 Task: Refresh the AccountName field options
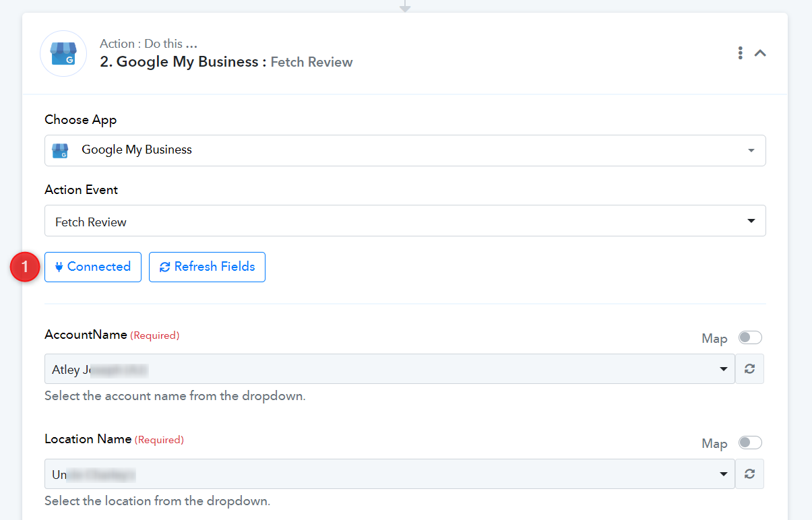tap(749, 369)
